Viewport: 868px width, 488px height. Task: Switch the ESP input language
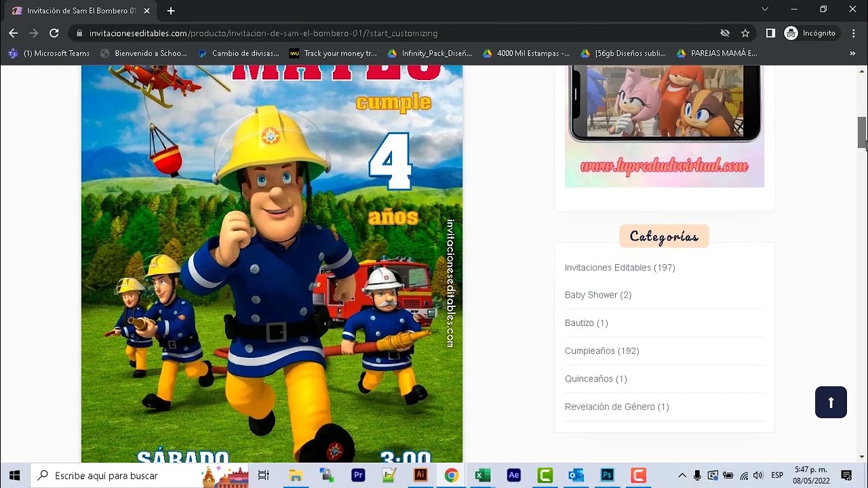(778, 475)
